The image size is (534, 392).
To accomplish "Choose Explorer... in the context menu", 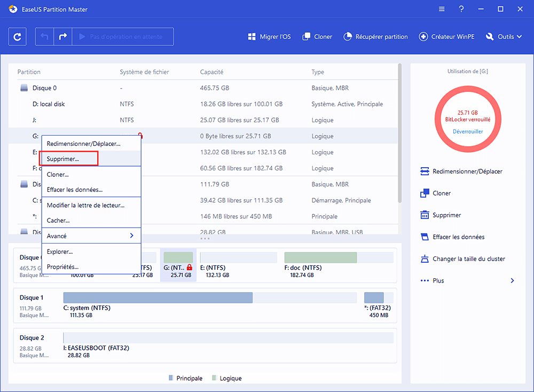I will point(91,252).
